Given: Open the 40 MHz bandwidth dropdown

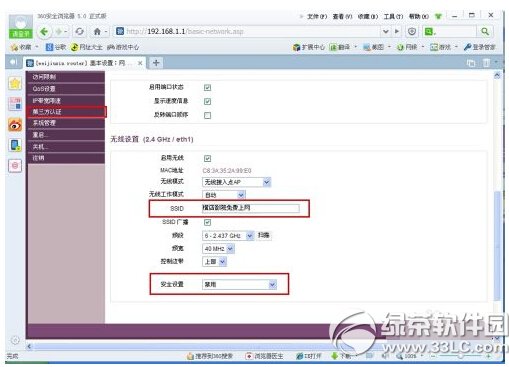Looking at the screenshot, I should pos(218,249).
